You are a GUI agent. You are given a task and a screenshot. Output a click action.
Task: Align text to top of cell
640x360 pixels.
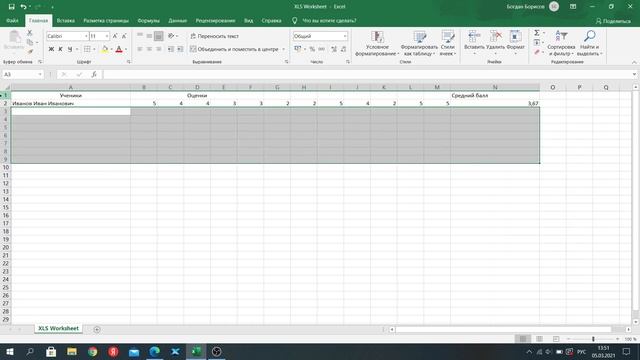point(140,36)
